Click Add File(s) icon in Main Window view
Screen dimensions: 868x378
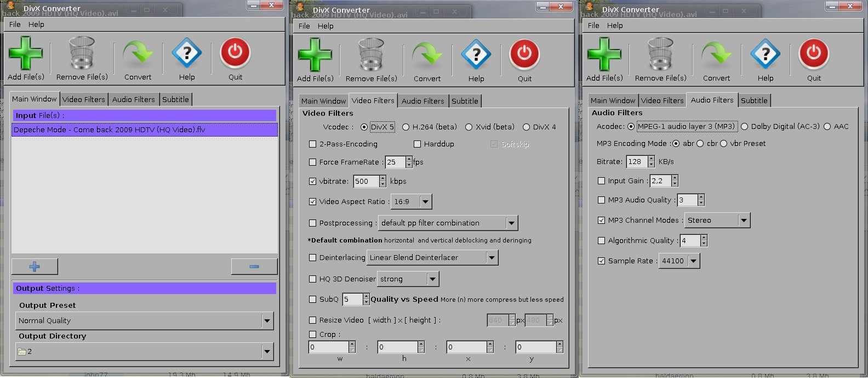click(25, 53)
